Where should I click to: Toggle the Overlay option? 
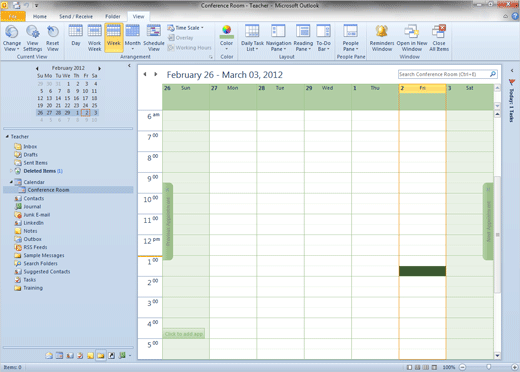[x=180, y=38]
